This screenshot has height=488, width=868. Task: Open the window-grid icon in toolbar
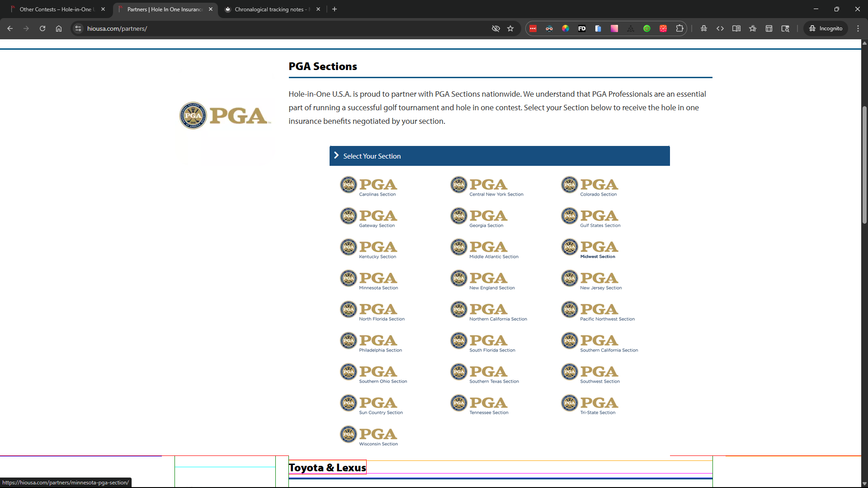point(769,28)
